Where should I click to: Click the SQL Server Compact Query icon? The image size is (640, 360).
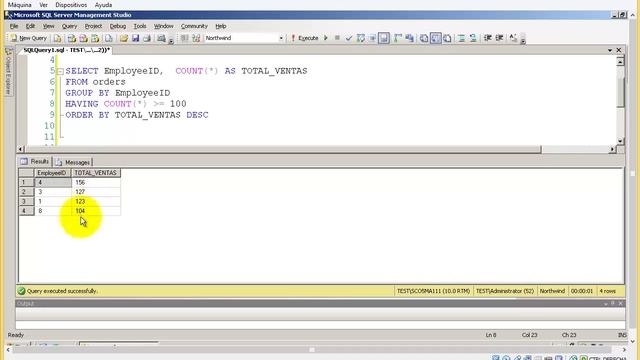pyautogui.click(x=109, y=38)
